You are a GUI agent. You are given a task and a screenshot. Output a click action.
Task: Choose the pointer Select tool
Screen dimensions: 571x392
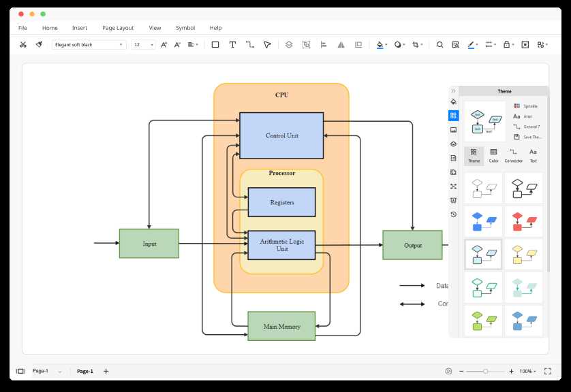[267, 44]
